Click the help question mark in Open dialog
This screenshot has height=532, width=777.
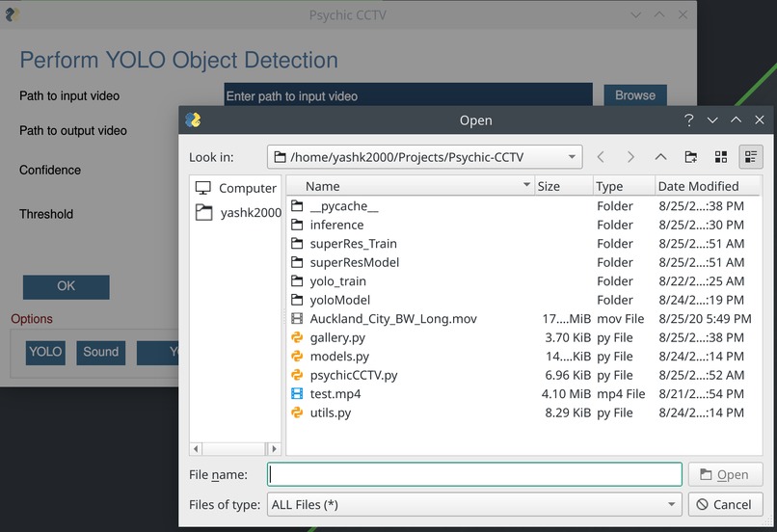(688, 120)
